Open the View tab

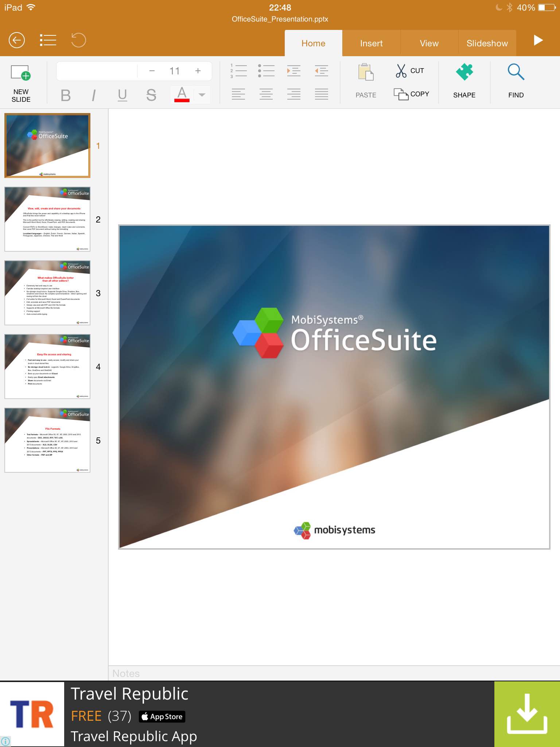click(429, 43)
